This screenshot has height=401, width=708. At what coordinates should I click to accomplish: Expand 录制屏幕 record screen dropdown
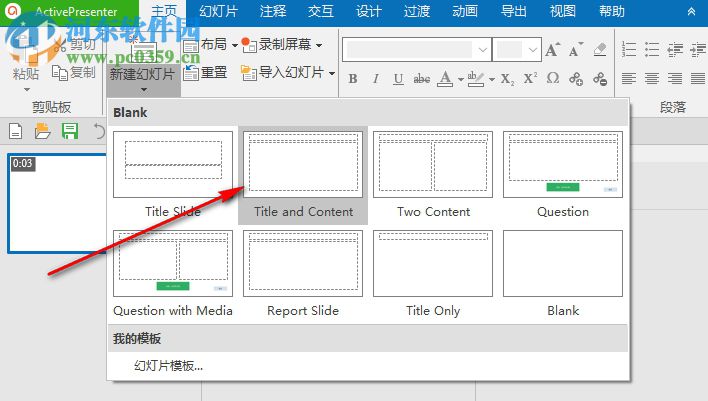(319, 45)
